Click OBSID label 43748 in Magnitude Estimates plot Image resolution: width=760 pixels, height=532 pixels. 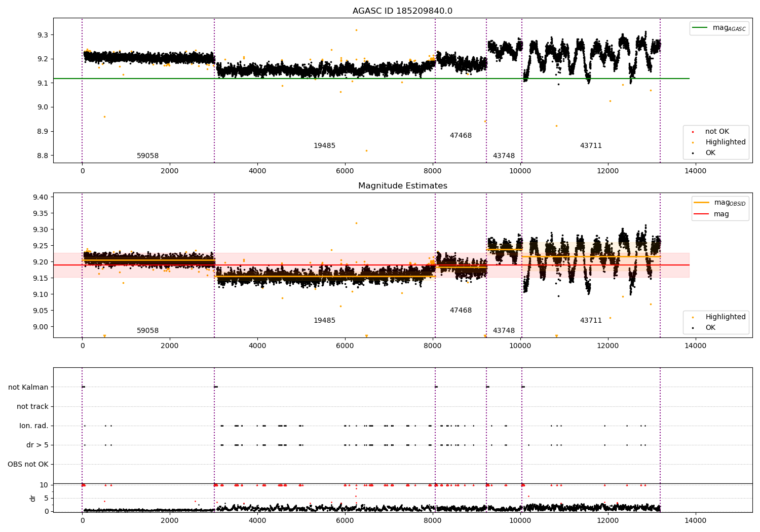click(x=504, y=331)
